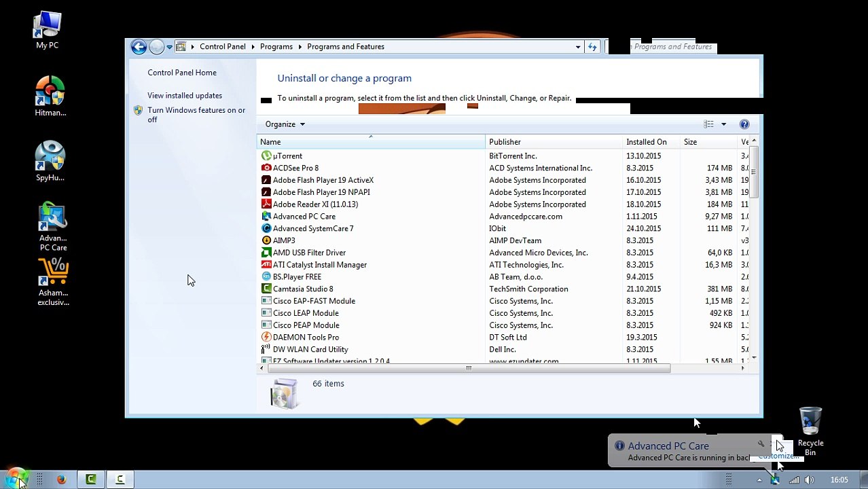Sort by the Publisher column header
868x489 pixels.
(555, 142)
